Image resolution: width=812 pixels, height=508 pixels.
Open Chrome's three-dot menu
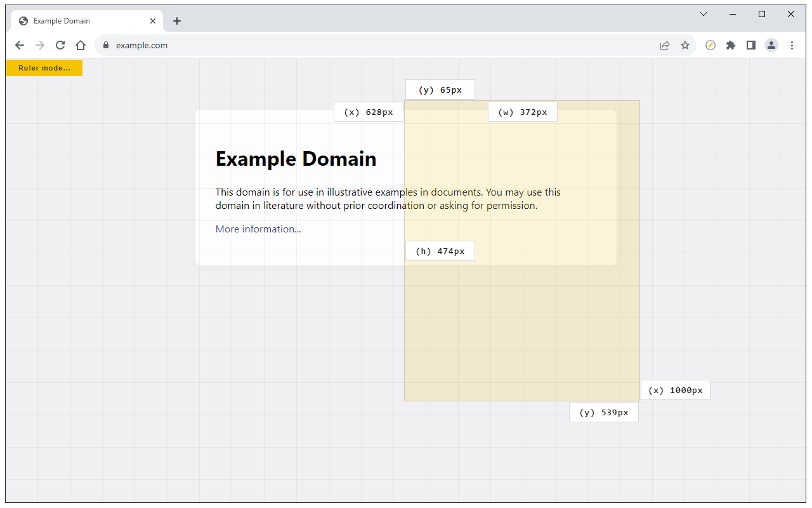pos(792,45)
